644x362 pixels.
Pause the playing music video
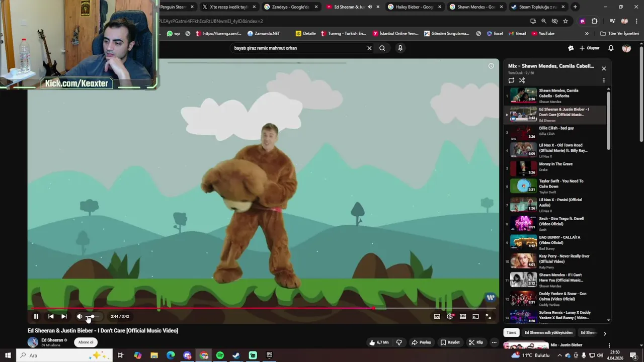pos(36,316)
